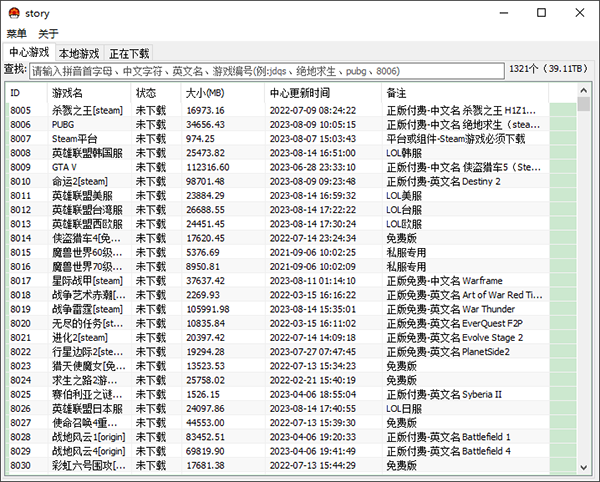This screenshot has height=482, width=600.
Task: Open the 菜单 menu
Action: click(x=17, y=34)
